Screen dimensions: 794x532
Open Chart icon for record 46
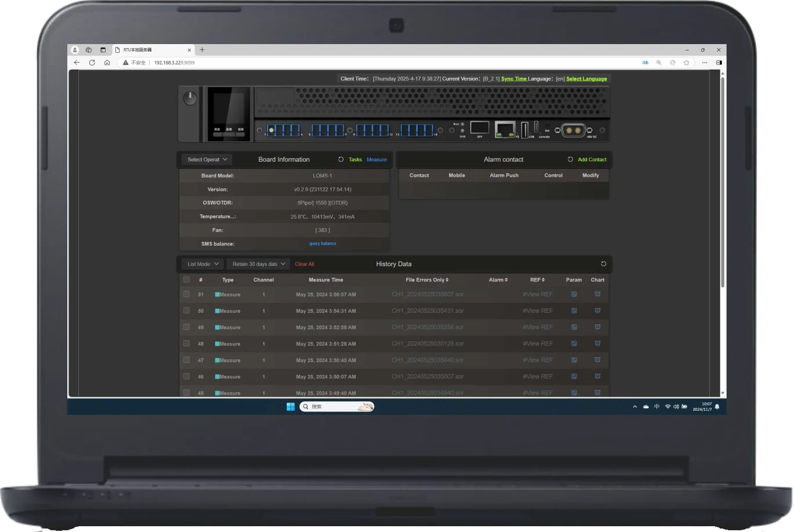pyautogui.click(x=597, y=377)
